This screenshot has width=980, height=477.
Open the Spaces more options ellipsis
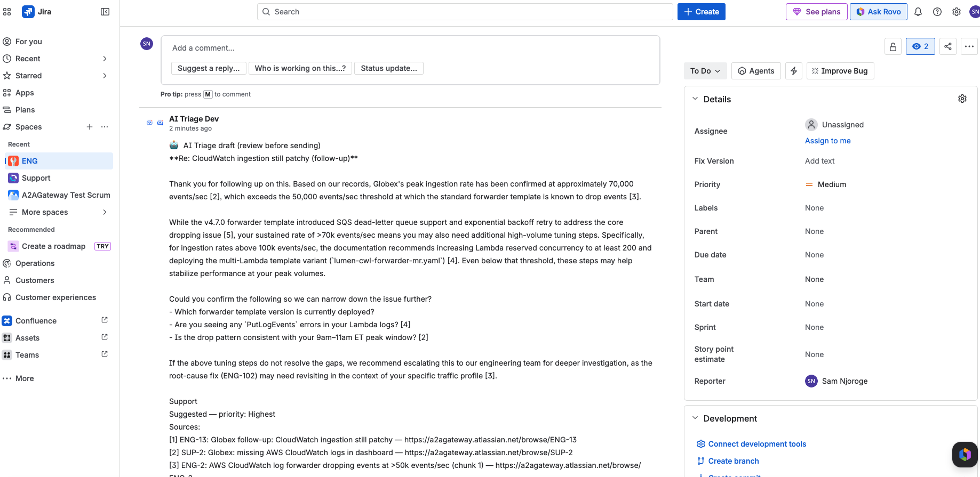(105, 127)
